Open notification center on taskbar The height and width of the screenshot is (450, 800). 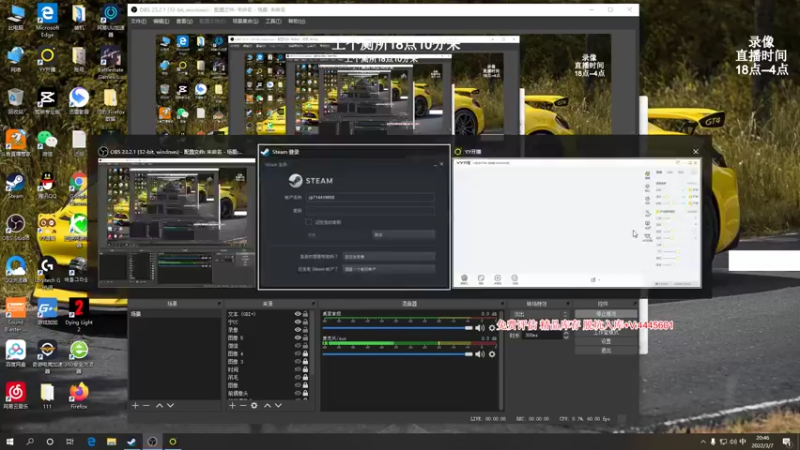(787, 441)
